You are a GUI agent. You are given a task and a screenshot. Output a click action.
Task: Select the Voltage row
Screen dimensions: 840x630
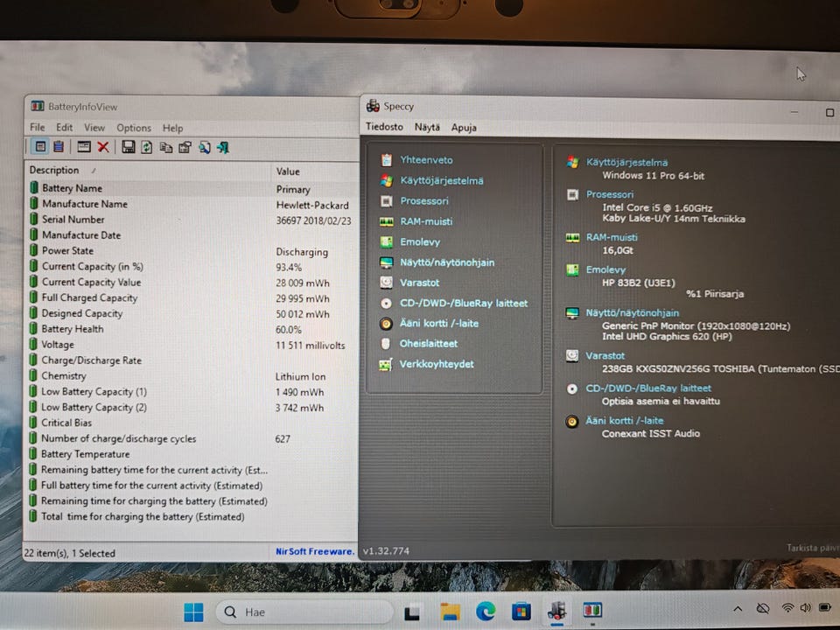(x=192, y=345)
